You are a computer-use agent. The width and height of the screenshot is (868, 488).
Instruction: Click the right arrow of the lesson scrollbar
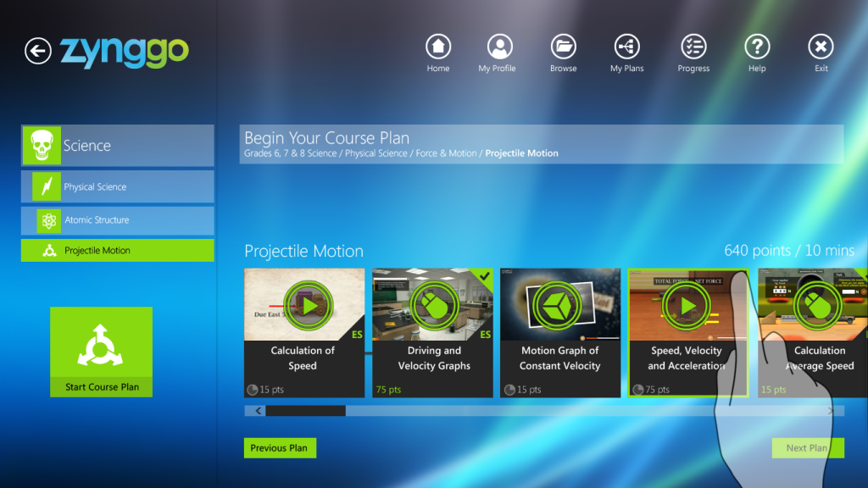tap(831, 411)
